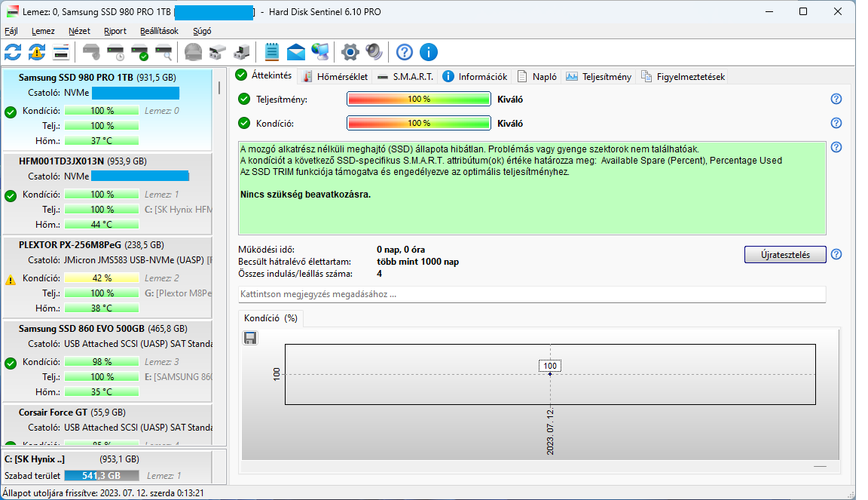
Task: Click PLEXTOR yellow warning triangle icon
Action: tap(11, 280)
